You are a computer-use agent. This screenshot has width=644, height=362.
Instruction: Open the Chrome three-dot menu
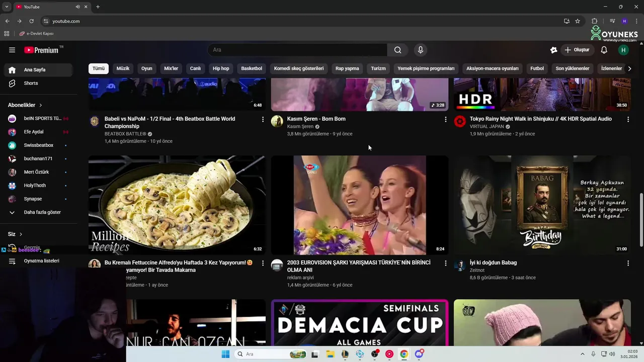coord(636,21)
